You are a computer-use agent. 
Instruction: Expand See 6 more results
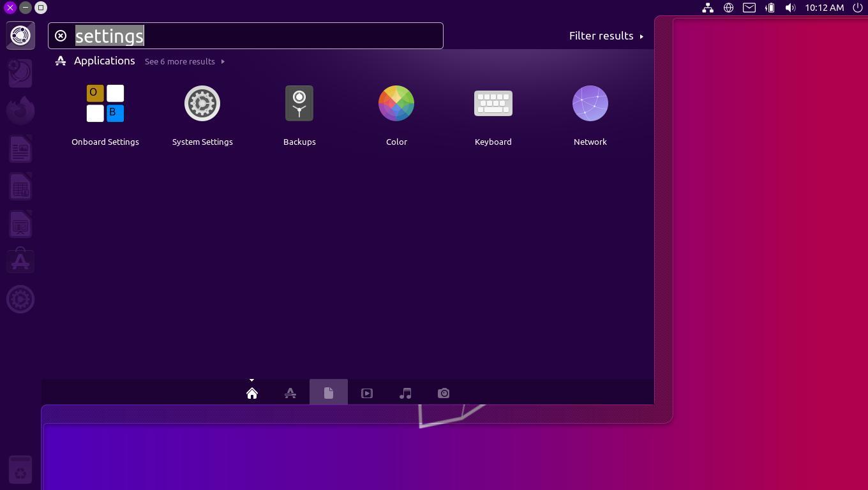coord(184,61)
